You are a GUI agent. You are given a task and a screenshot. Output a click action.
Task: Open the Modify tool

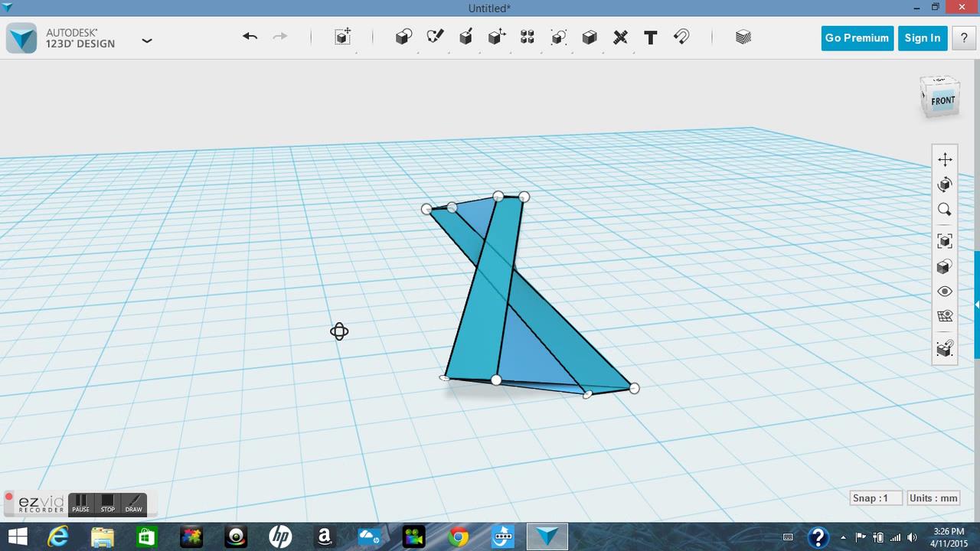[497, 37]
